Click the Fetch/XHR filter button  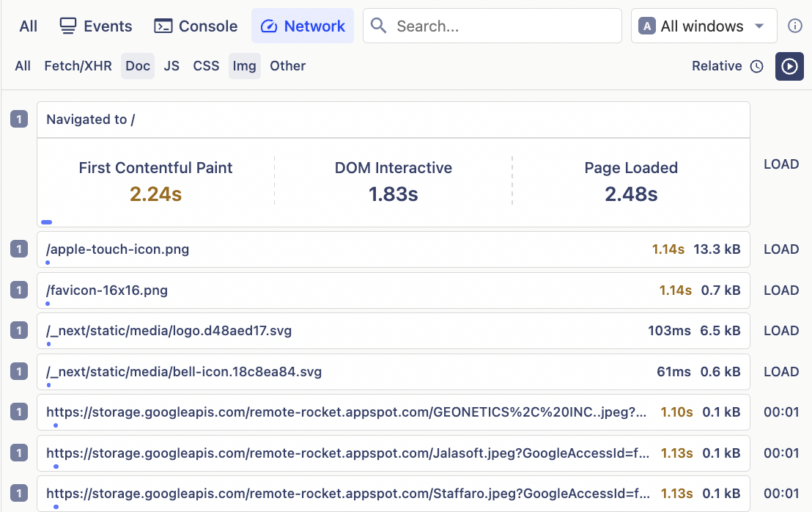pos(78,66)
